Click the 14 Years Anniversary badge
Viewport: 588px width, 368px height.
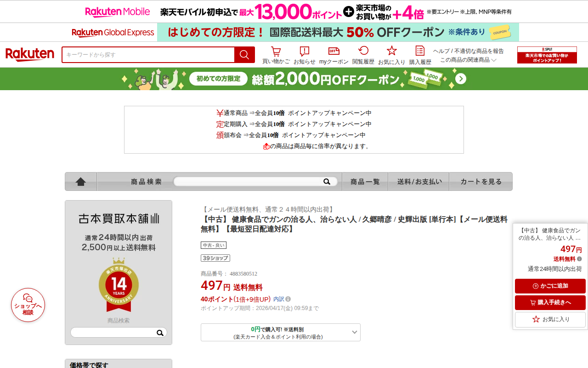pyautogui.click(x=119, y=285)
